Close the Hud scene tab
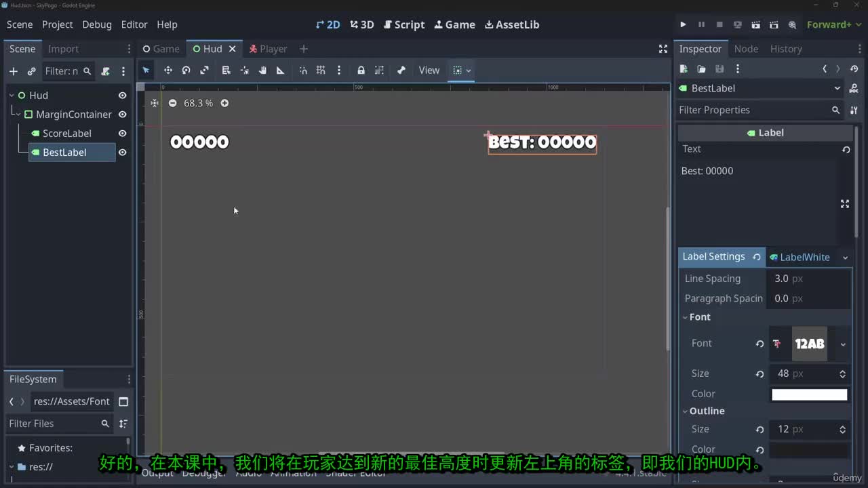The height and width of the screenshot is (488, 868). click(232, 49)
